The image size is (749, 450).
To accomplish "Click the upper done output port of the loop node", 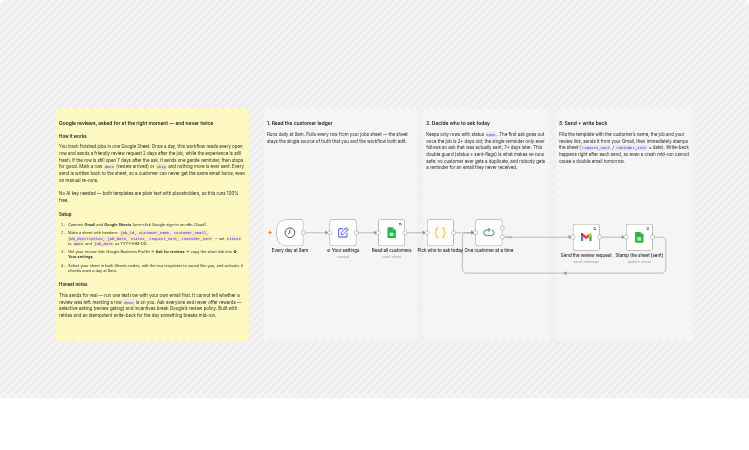I will (503, 228).
